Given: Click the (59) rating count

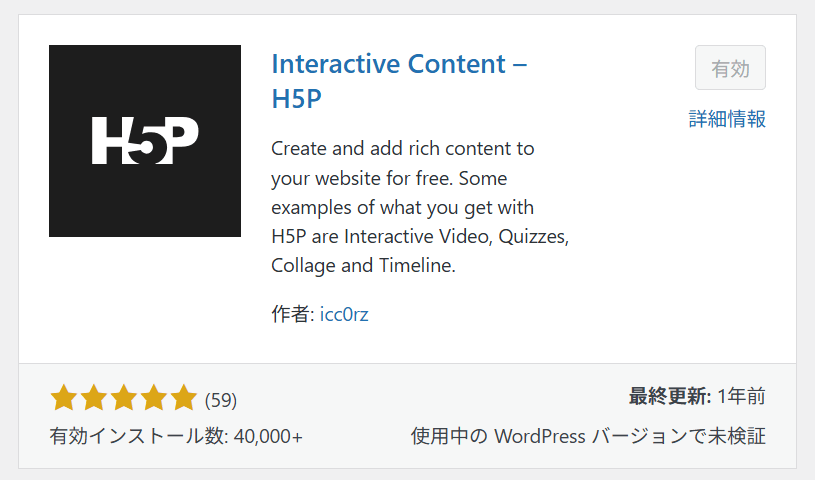Looking at the screenshot, I should click(x=221, y=400).
